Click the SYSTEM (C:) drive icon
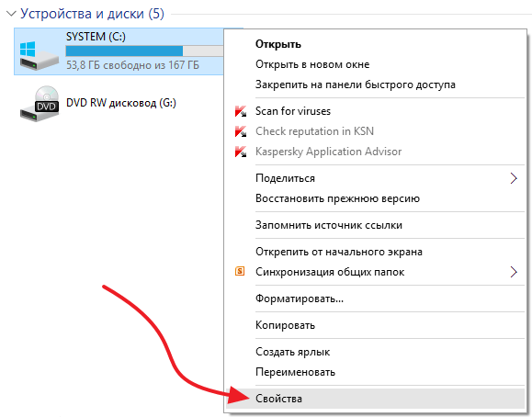The height and width of the screenshot is (417, 532). [39, 55]
